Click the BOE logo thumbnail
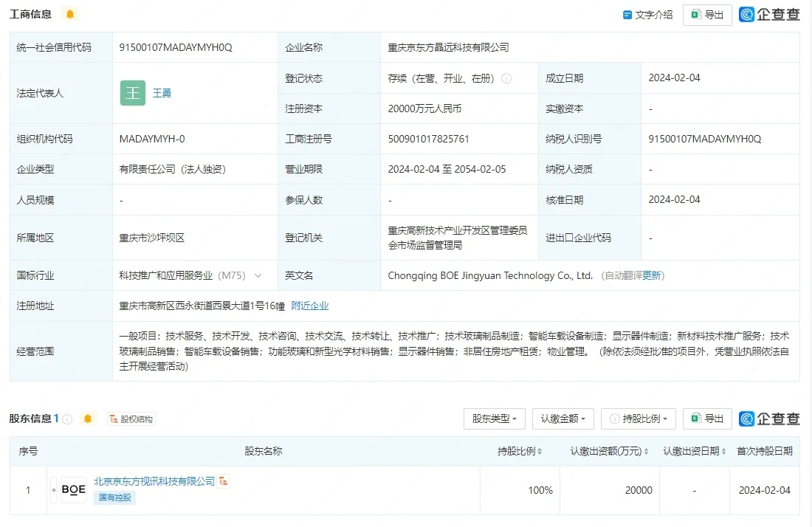The image size is (812, 527). click(x=74, y=490)
